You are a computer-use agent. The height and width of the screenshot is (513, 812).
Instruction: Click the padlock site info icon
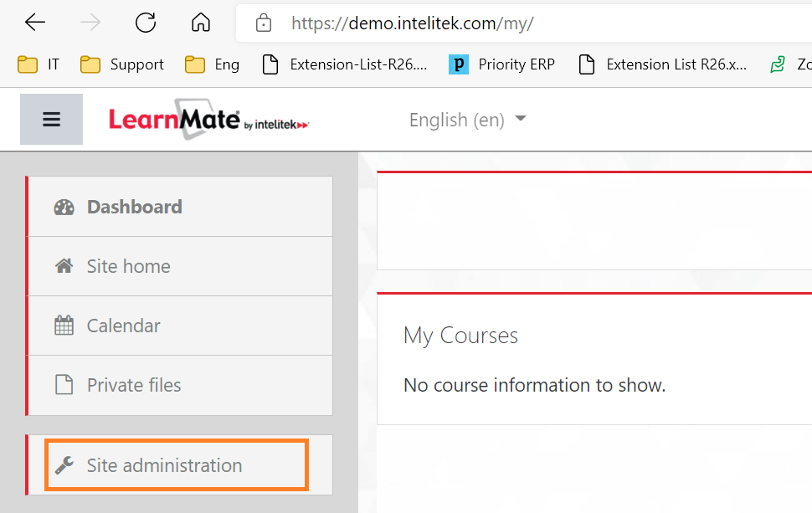[264, 23]
